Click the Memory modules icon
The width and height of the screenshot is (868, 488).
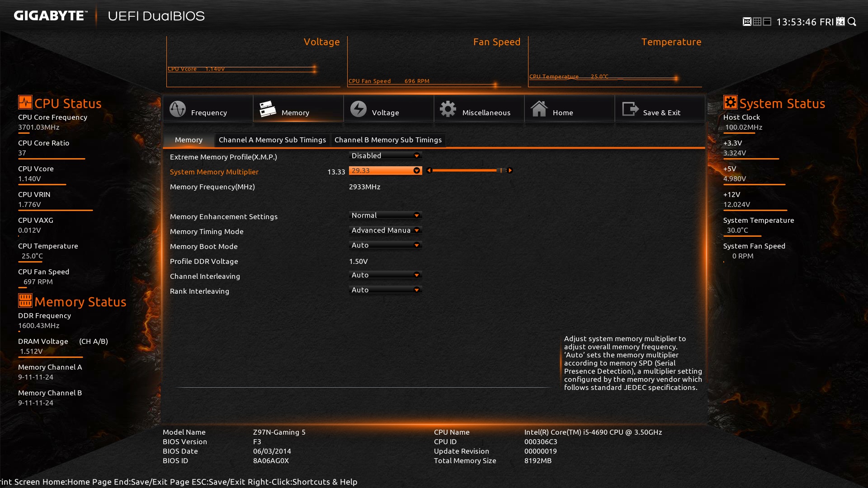pos(268,109)
